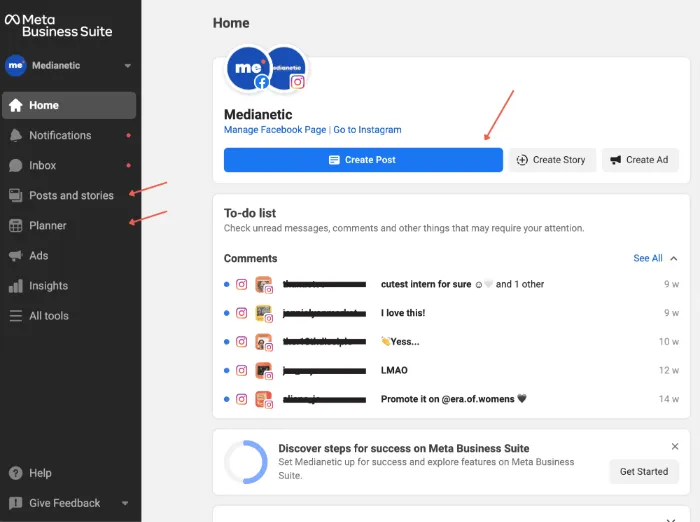
Task: Click the Facebook page profile picture
Action: point(248,68)
